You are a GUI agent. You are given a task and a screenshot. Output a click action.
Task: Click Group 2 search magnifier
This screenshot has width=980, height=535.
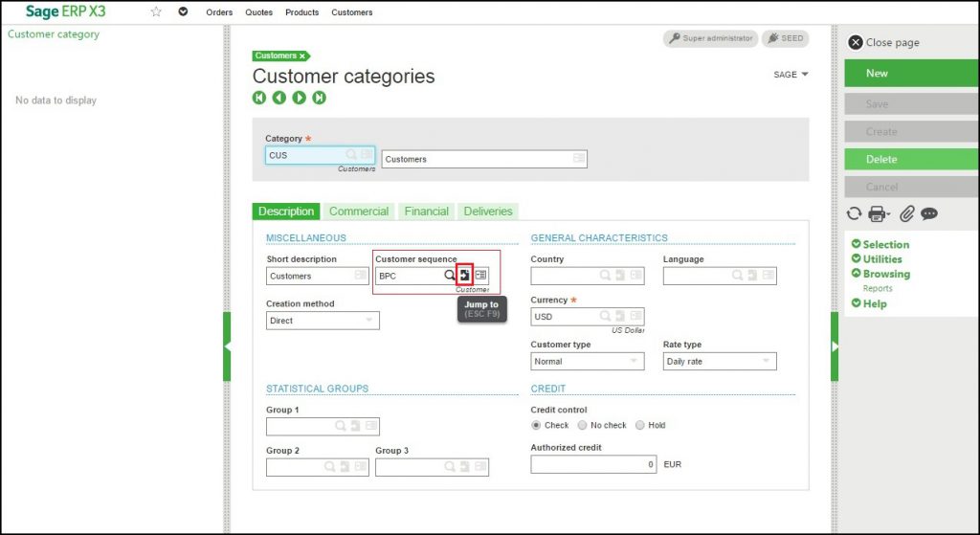coord(329,466)
